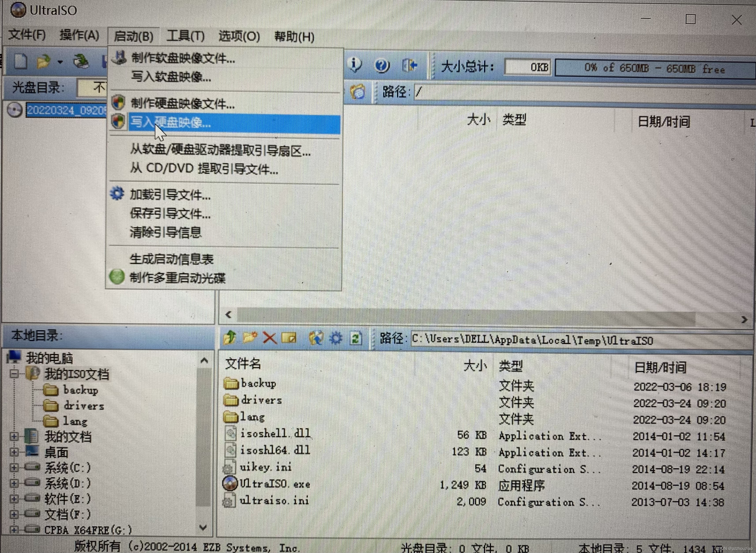Open dropdown arrow beside Open folder icon
This screenshot has width=756, height=553.
[x=60, y=62]
